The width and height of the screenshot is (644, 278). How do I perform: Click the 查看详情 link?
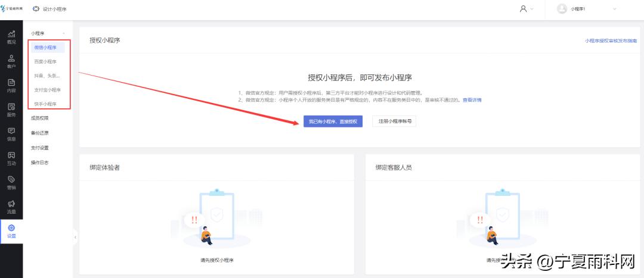[472, 99]
